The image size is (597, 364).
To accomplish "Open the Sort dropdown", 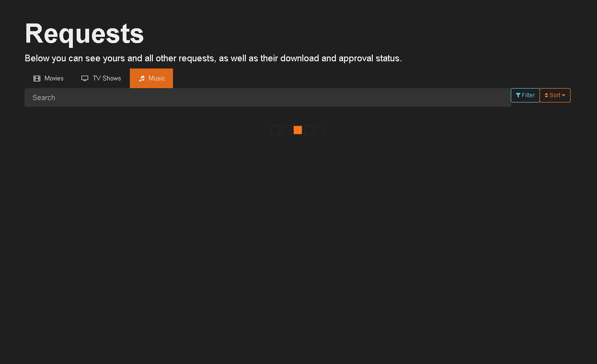I will (x=555, y=95).
